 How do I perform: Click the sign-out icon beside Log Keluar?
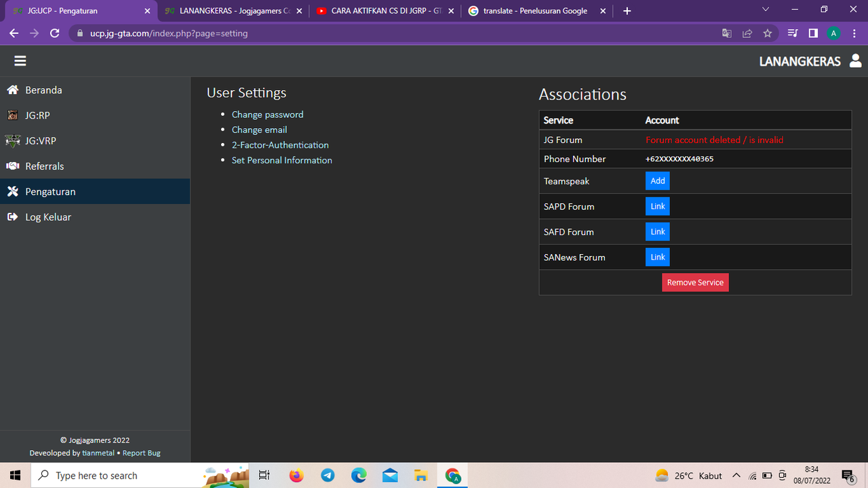pos(12,217)
